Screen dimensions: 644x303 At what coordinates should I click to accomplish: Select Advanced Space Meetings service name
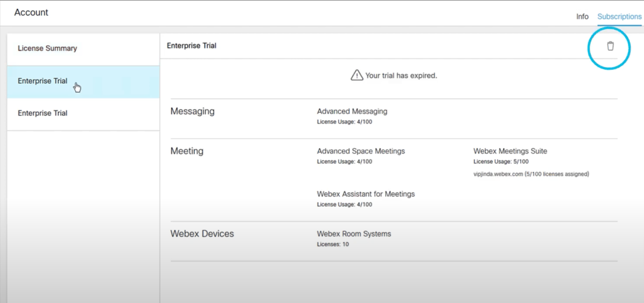point(361,151)
